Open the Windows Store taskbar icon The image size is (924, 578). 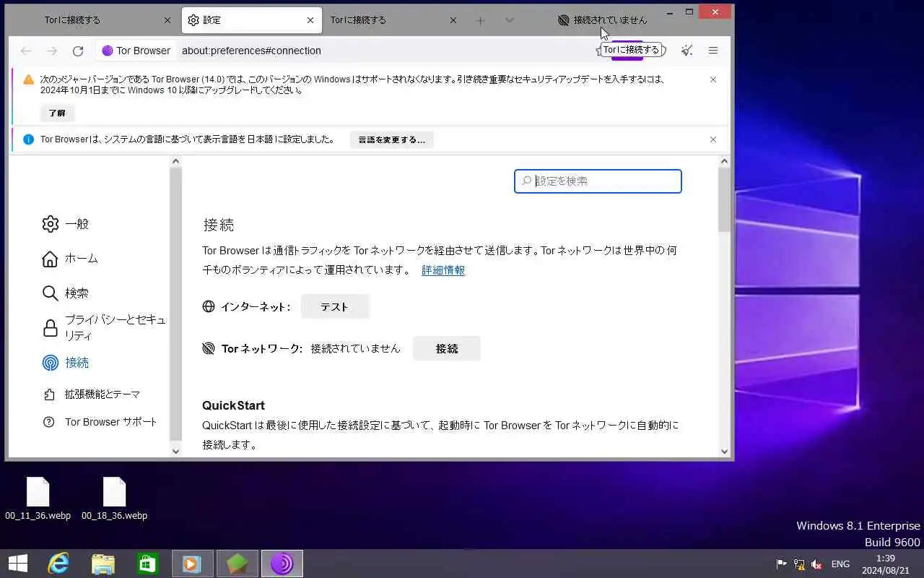(x=148, y=564)
